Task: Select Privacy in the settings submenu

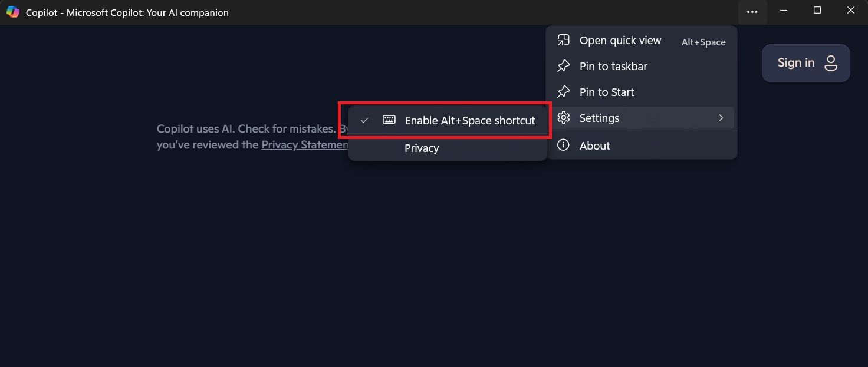Action: coord(422,148)
